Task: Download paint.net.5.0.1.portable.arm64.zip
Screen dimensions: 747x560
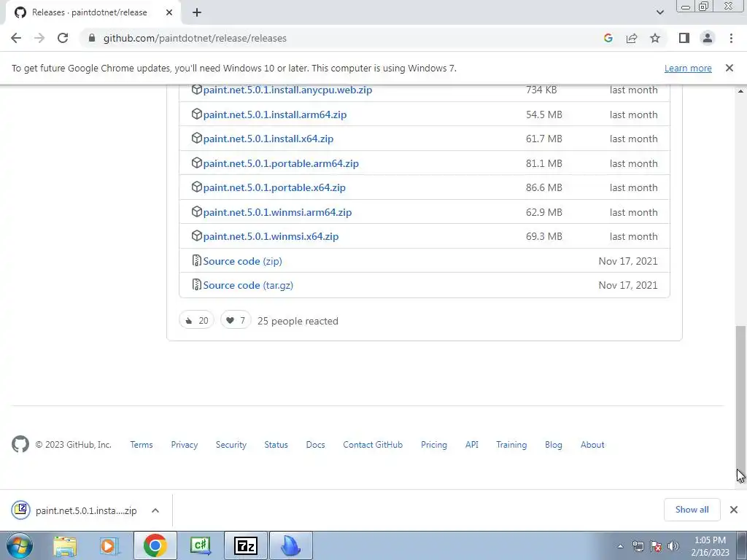Action: point(281,164)
